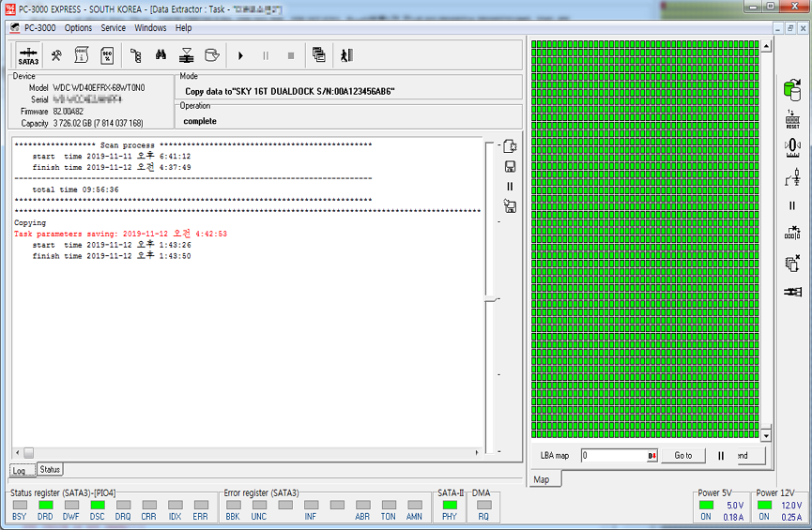The height and width of the screenshot is (530, 812).
Task: Restore the inner Data Extractor child window
Action: [790, 28]
